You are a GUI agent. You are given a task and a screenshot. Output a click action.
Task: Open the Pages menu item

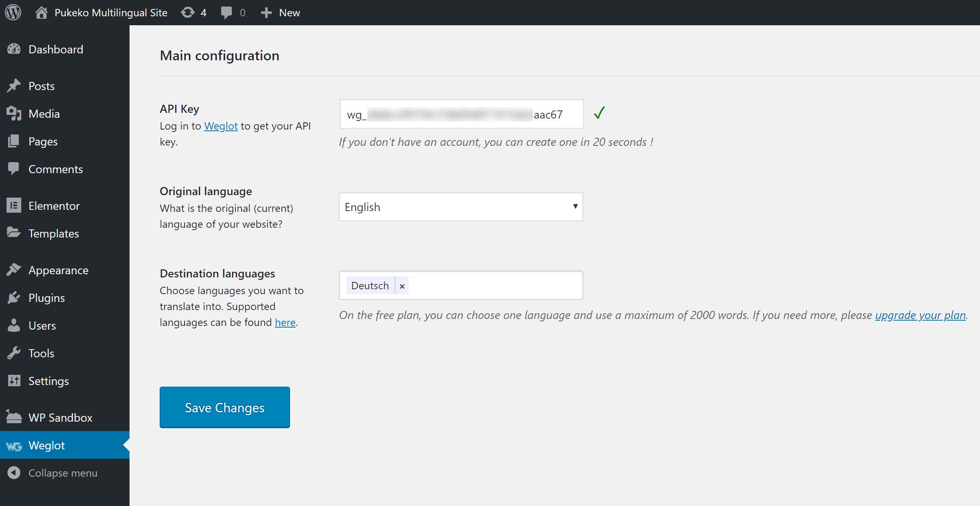coord(65,141)
